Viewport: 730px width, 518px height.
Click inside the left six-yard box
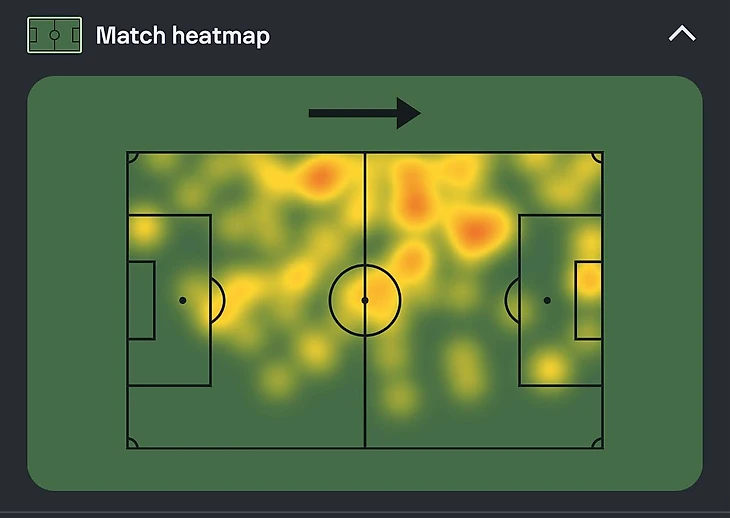click(x=141, y=300)
